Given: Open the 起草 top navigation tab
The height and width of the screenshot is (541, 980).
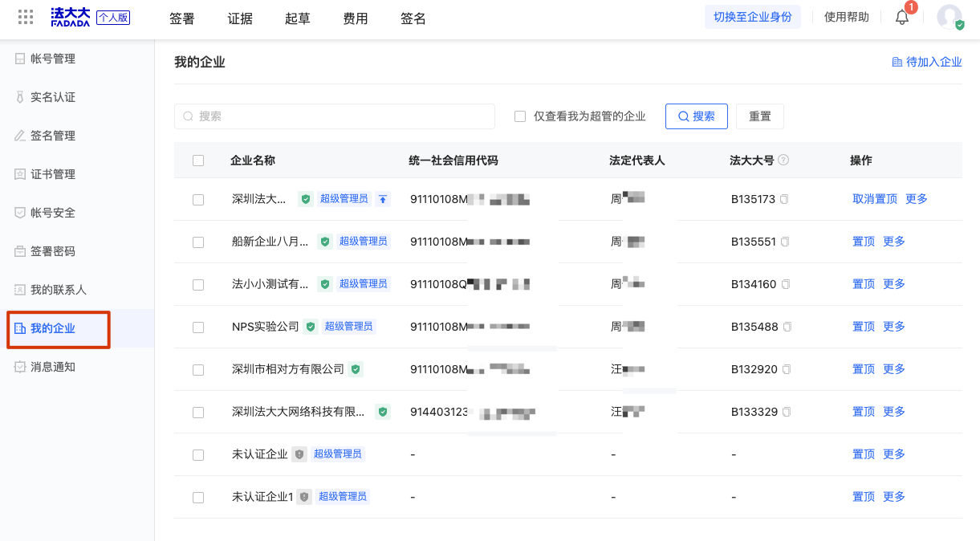Looking at the screenshot, I should (x=298, y=18).
